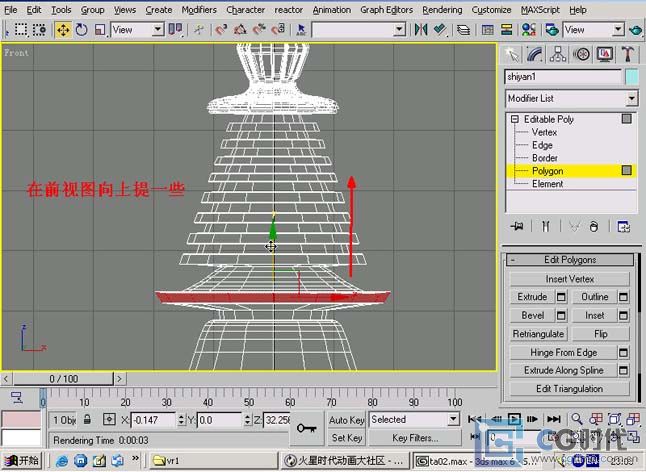Select the Scale tool
Image resolution: width=646 pixels, height=472 pixels.
pos(100,30)
